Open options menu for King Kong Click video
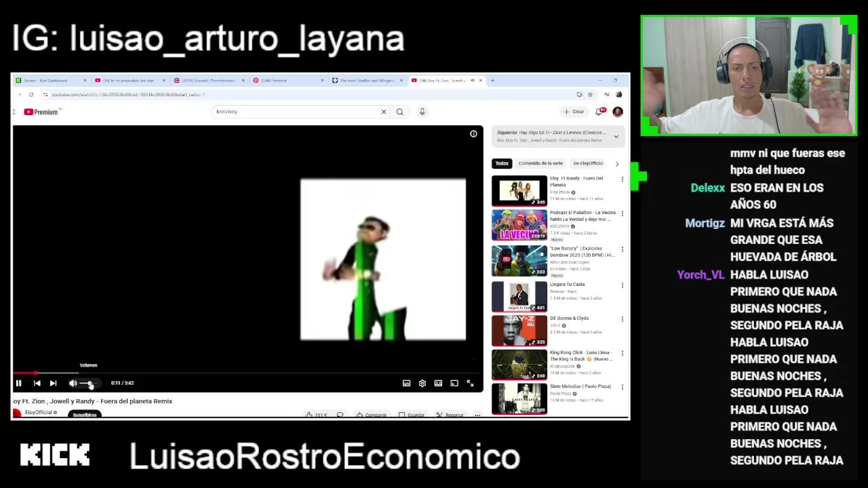 (622, 354)
